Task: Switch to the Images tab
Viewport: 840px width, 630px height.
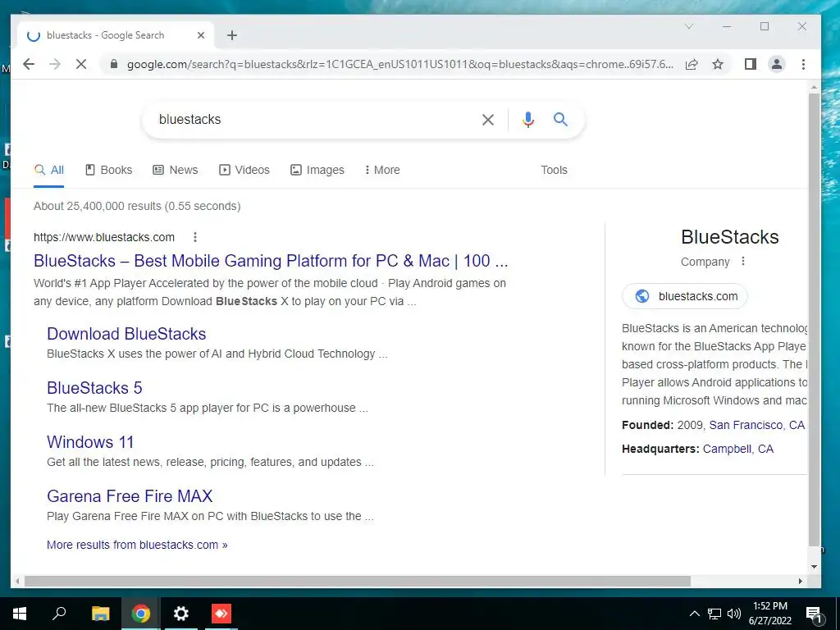Action: click(317, 170)
